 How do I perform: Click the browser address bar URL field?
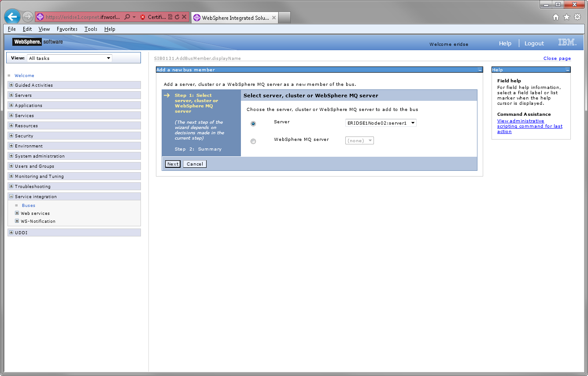[75, 17]
